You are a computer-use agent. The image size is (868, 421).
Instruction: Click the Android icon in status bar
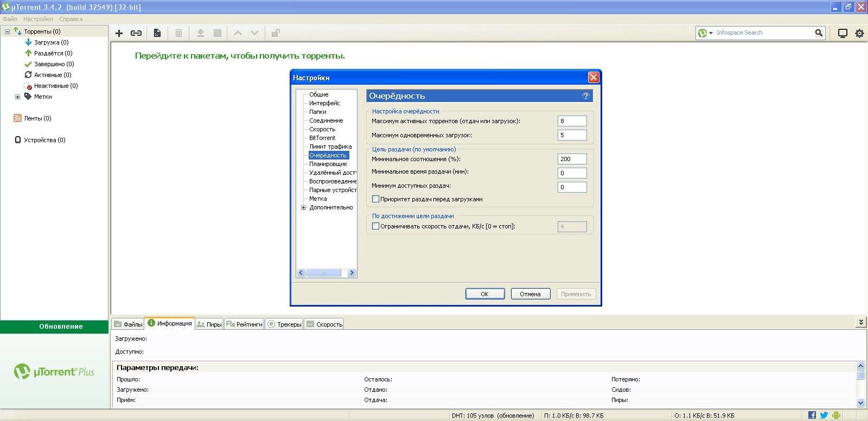[836, 415]
